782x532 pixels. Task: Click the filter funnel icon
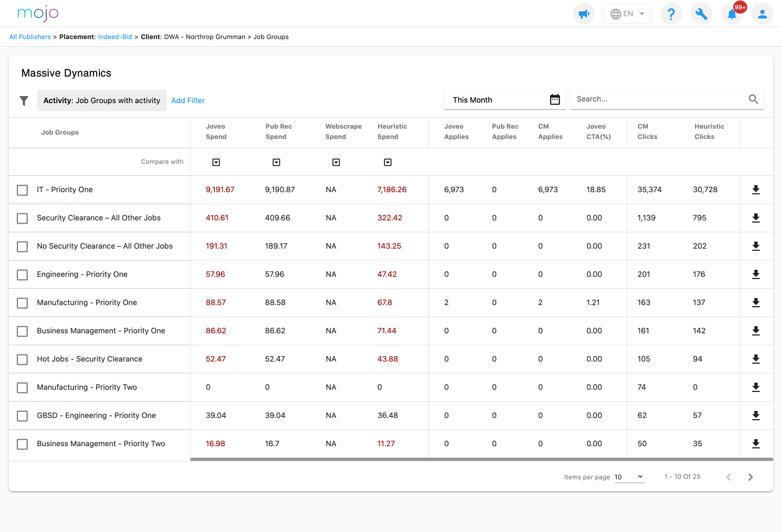point(24,100)
